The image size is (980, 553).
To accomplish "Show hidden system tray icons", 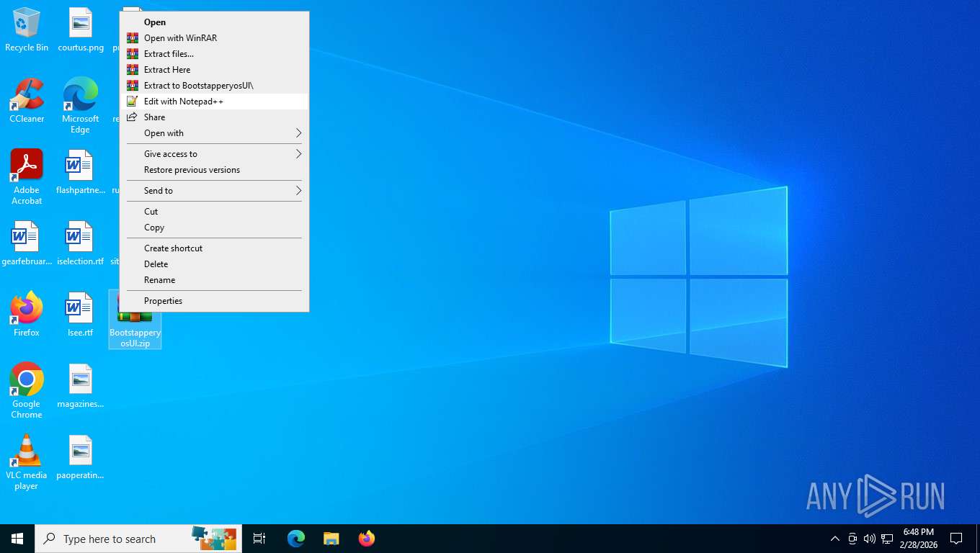I will (835, 539).
